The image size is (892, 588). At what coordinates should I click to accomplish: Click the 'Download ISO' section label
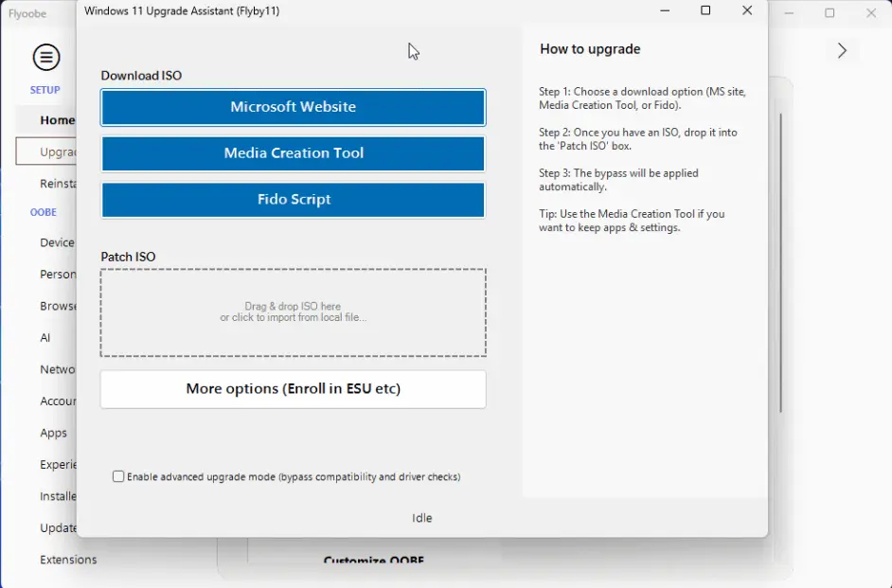click(141, 76)
